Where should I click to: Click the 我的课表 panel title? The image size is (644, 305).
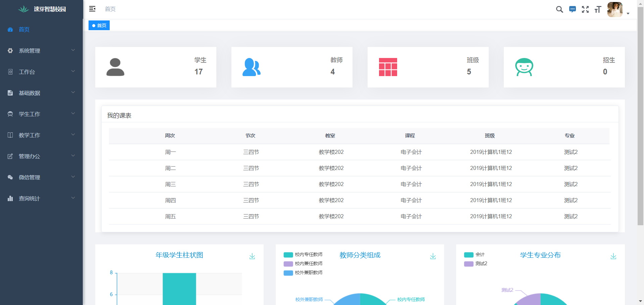click(119, 116)
